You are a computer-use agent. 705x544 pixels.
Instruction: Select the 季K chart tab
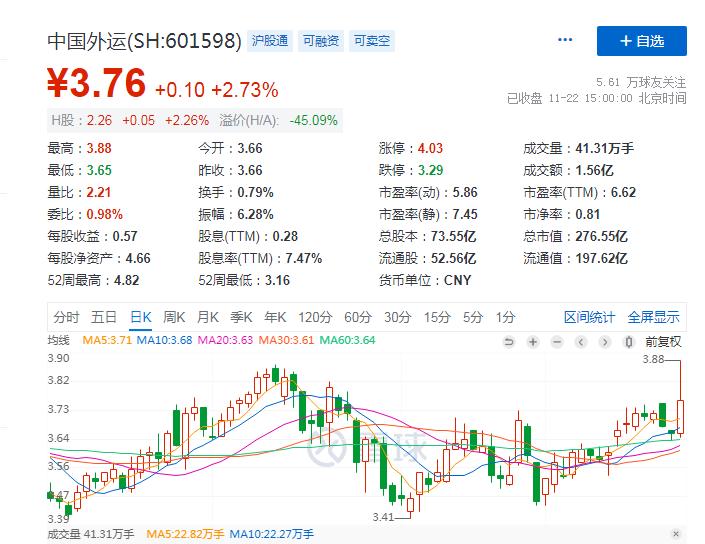click(x=241, y=317)
